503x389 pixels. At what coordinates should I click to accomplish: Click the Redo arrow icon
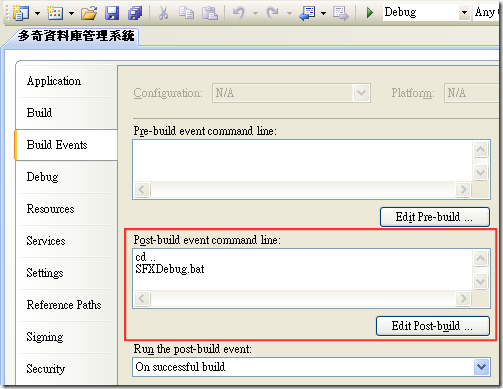coord(272,13)
